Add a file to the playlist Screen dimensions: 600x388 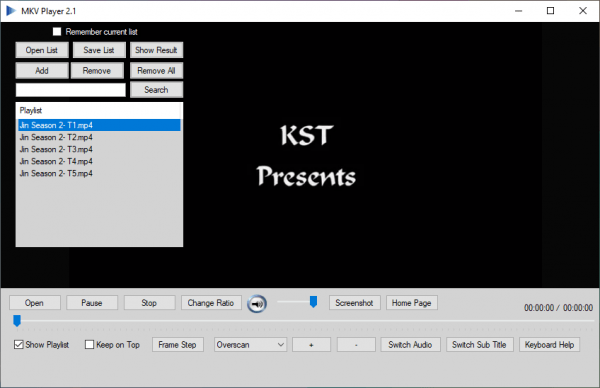[42, 70]
